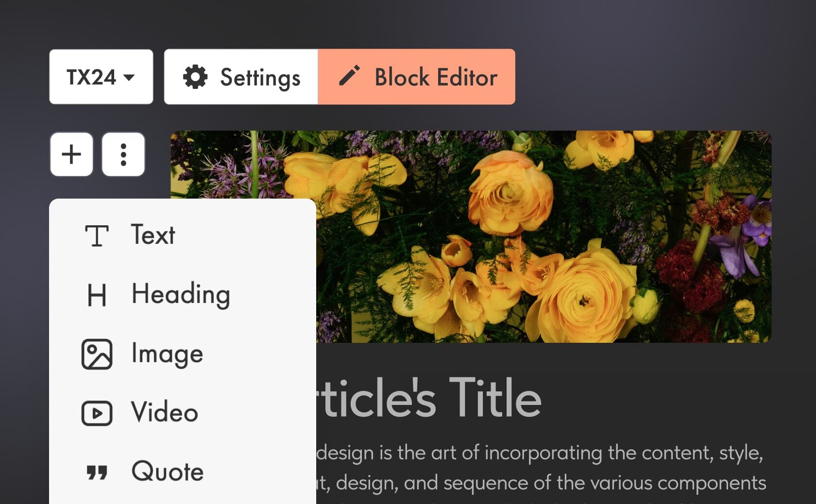Screen dimensions: 816x504
Task: Insert a Video block from the menu
Action: 165,413
